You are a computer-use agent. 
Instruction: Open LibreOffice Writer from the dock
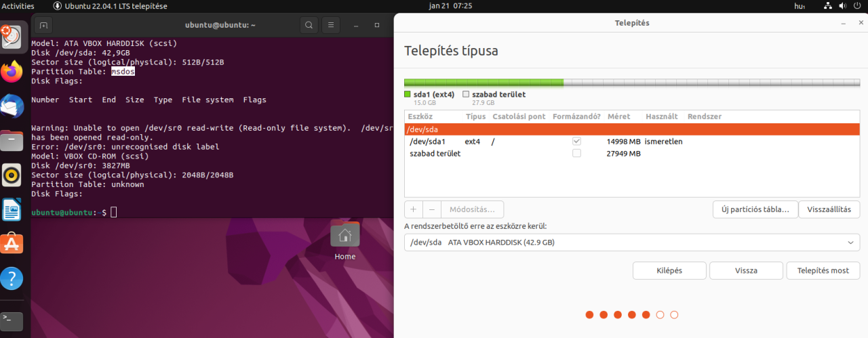coord(12,210)
